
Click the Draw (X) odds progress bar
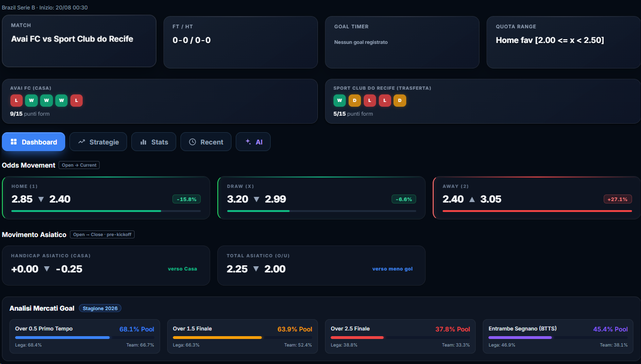322,211
